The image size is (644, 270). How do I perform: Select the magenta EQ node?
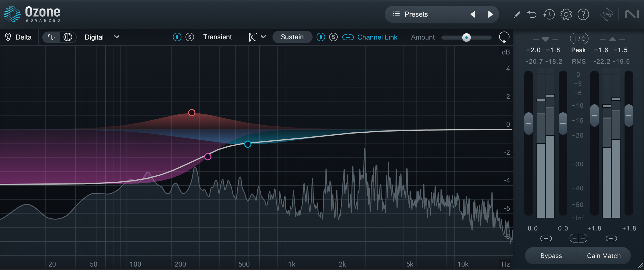[x=208, y=157]
